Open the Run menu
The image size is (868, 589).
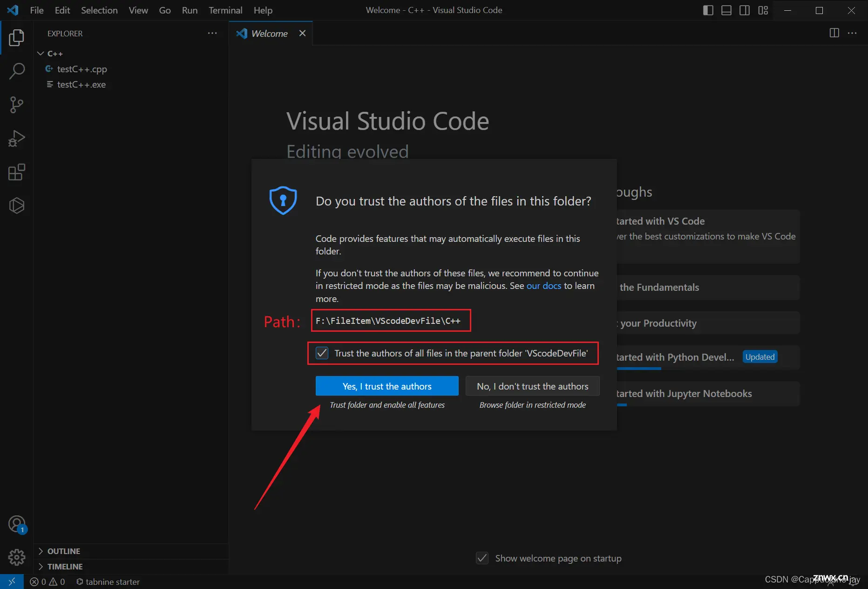pyautogui.click(x=190, y=10)
